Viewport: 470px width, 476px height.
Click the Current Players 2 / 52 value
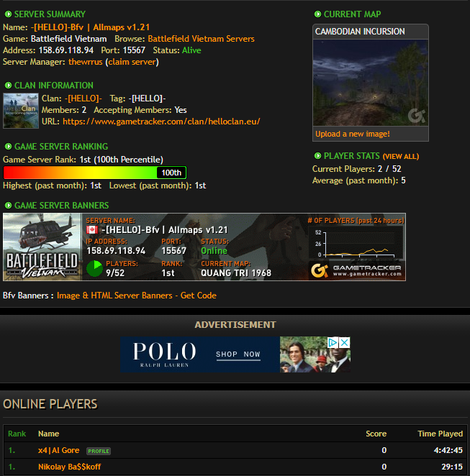pos(389,169)
